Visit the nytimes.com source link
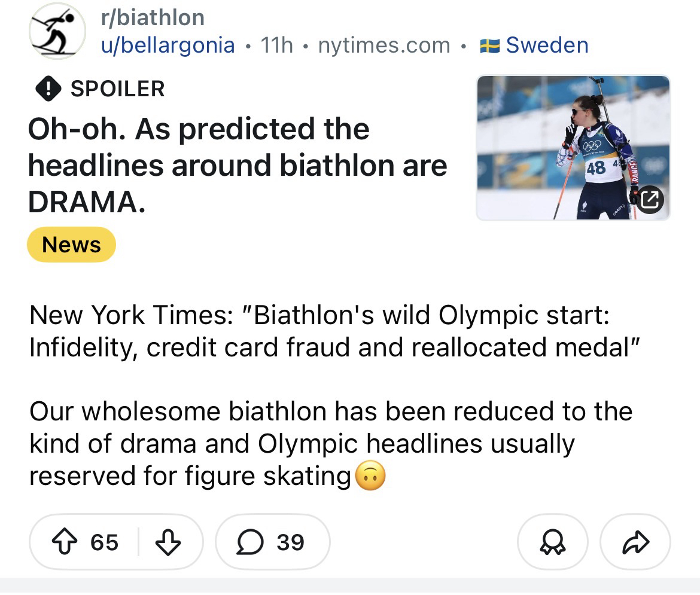Screen dimensions: 700x595 coord(384,45)
